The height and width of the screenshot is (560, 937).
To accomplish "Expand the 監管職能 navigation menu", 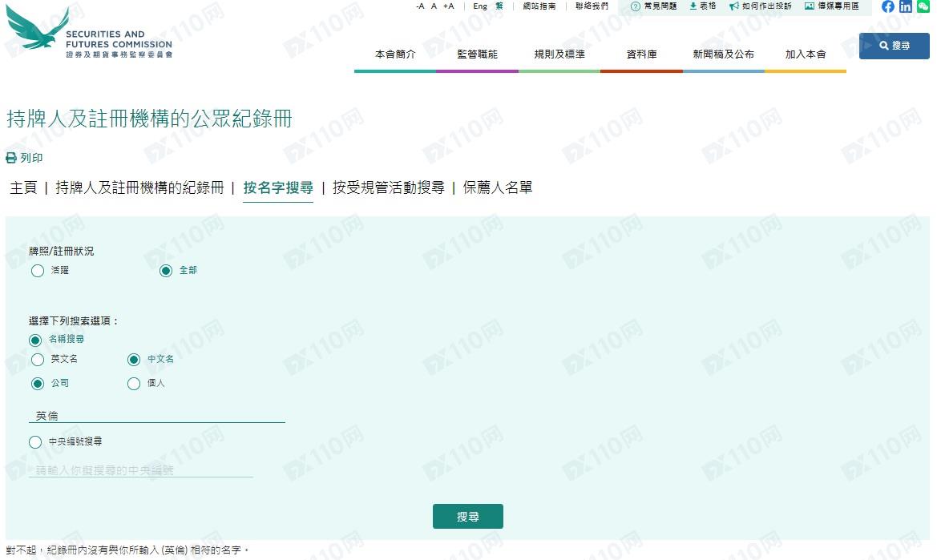I will 477,54.
